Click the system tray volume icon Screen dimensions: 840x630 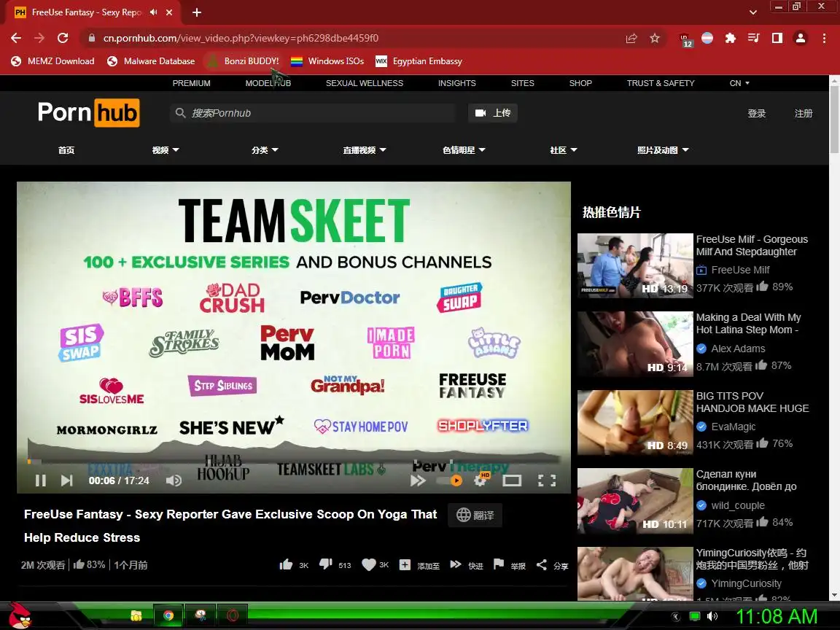pyautogui.click(x=712, y=616)
